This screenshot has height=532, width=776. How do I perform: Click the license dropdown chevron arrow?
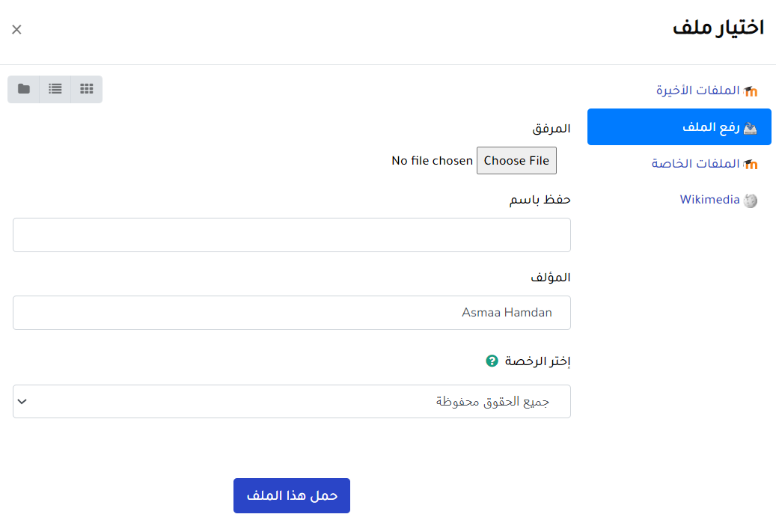22,402
